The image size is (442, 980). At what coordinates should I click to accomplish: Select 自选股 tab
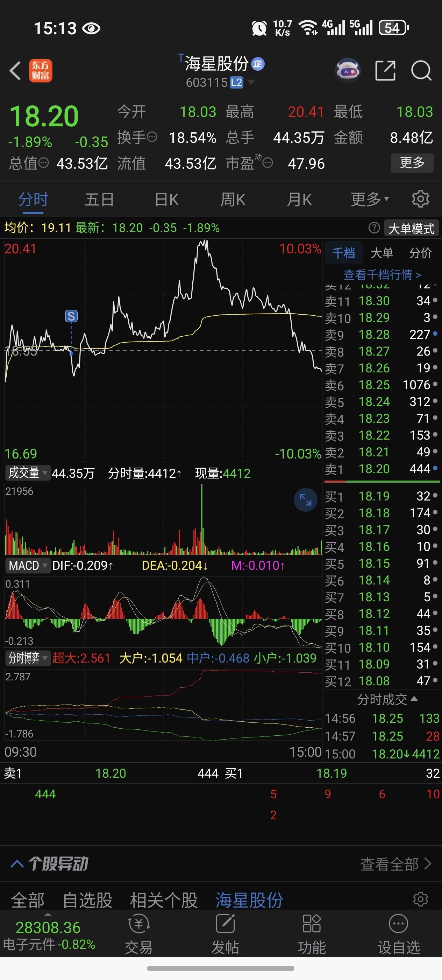[x=87, y=900]
